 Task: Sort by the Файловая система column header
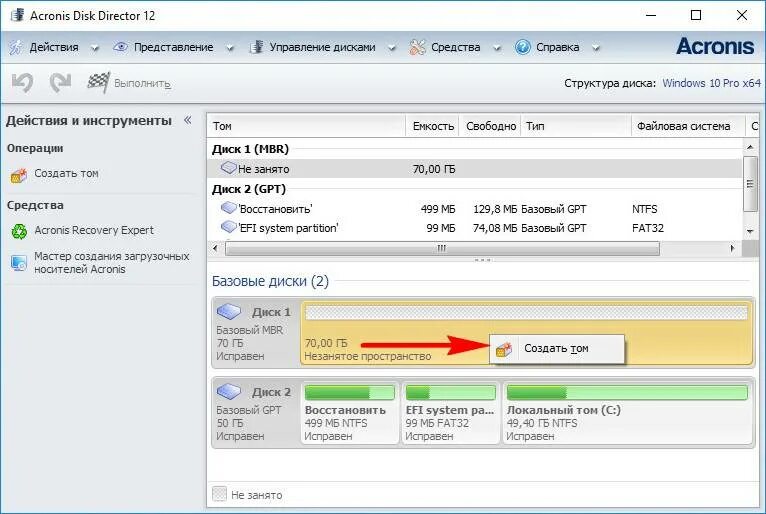[x=688, y=126]
